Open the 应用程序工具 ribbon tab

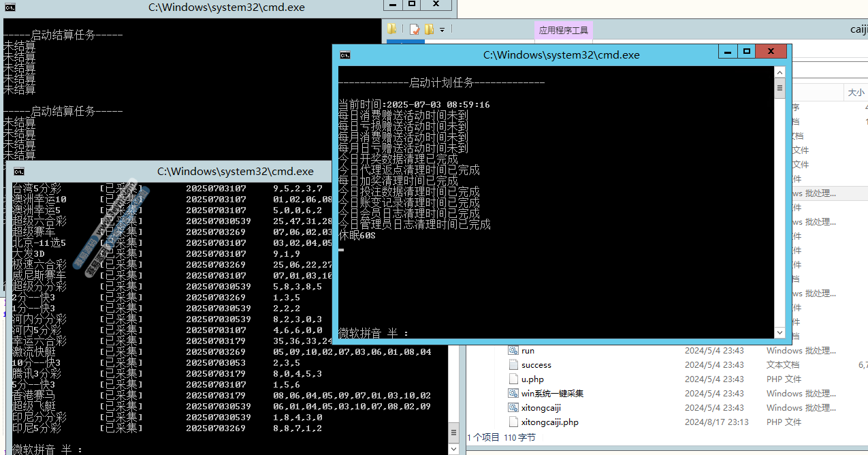[x=563, y=30]
